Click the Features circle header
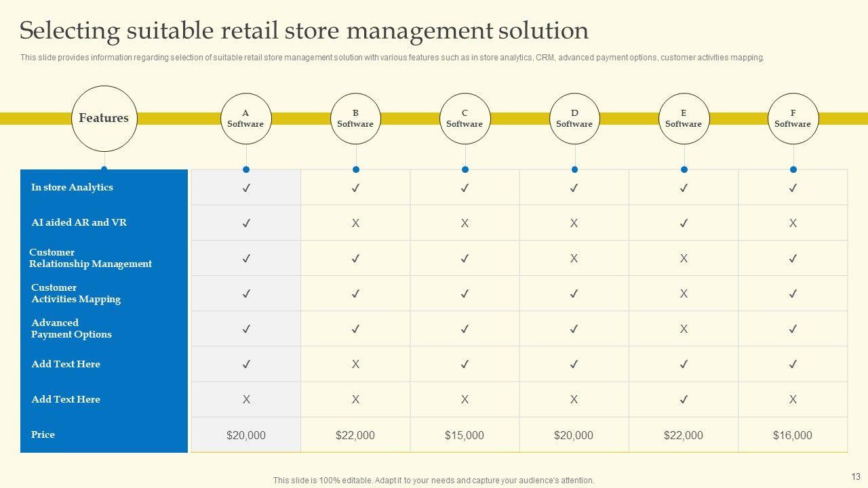This screenshot has height=488, width=868. (x=104, y=119)
